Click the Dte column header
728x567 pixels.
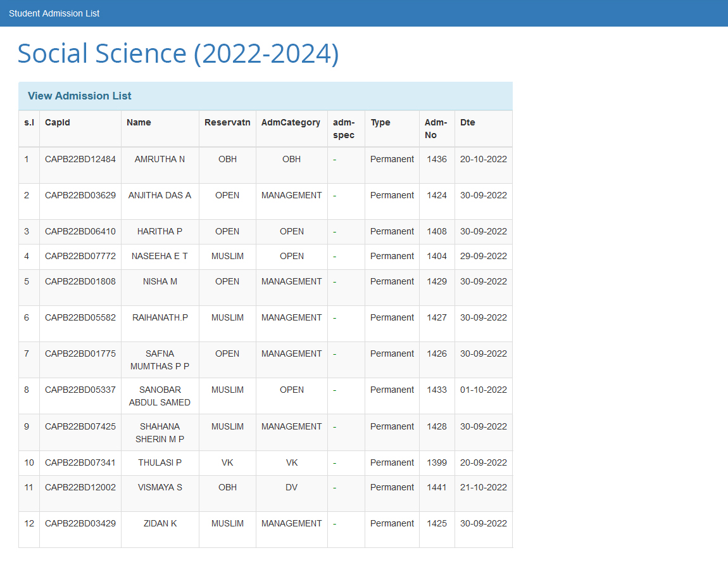coord(468,122)
